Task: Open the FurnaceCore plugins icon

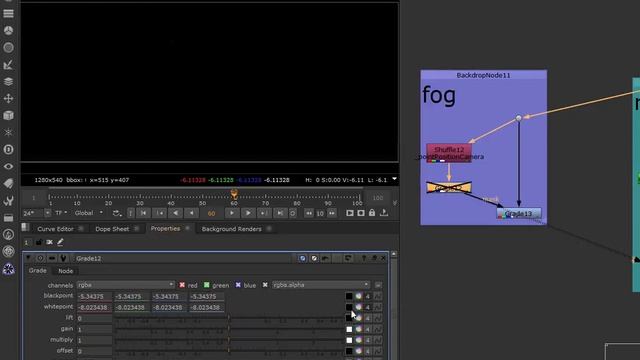Action: (8, 235)
